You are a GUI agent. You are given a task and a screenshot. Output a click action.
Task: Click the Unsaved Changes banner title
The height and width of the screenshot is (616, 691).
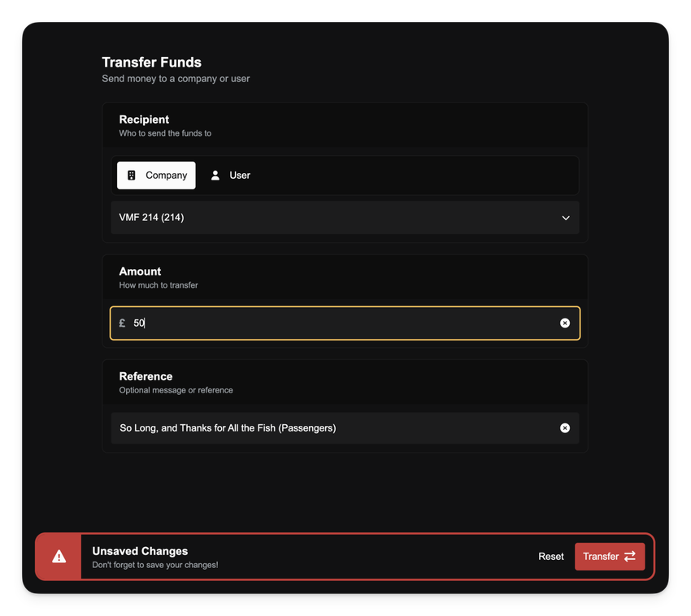click(x=140, y=551)
